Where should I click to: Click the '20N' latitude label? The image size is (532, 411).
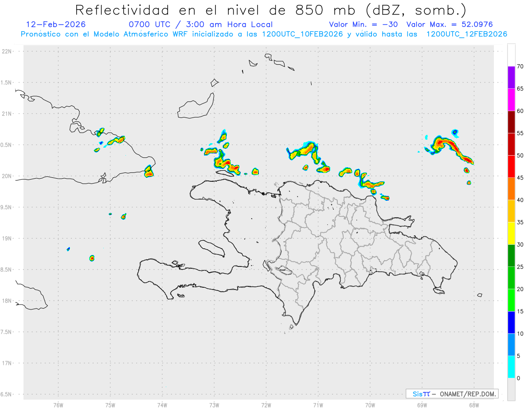click(x=8, y=176)
